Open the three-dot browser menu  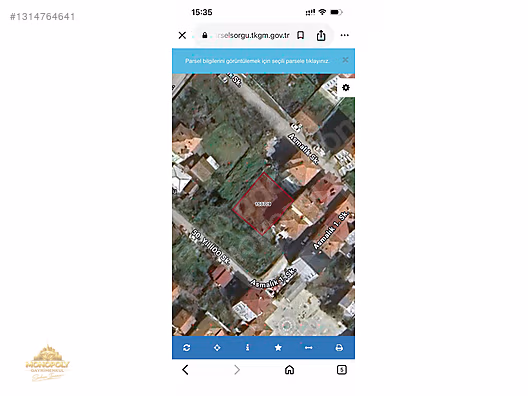[x=344, y=35]
